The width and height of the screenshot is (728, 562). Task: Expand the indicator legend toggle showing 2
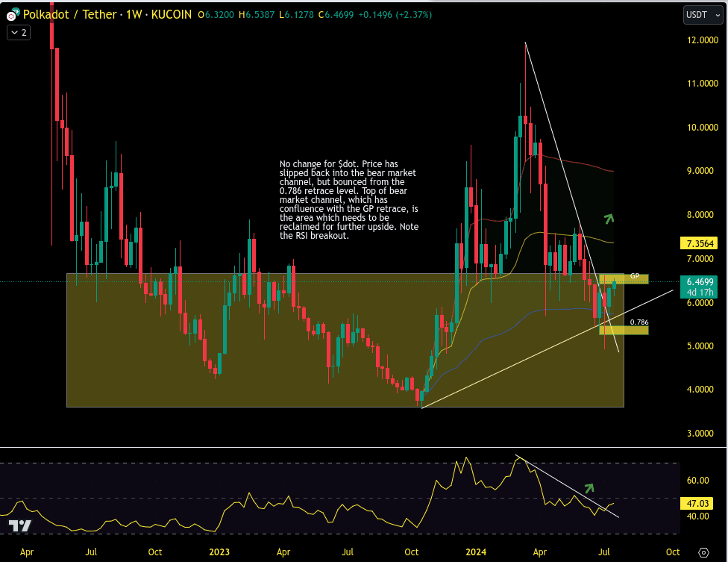click(19, 33)
